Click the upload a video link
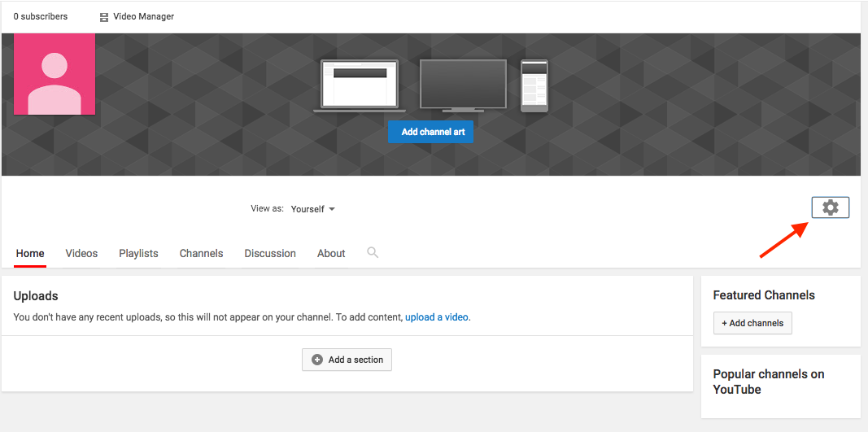Image resolution: width=868 pixels, height=432 pixels. point(437,317)
